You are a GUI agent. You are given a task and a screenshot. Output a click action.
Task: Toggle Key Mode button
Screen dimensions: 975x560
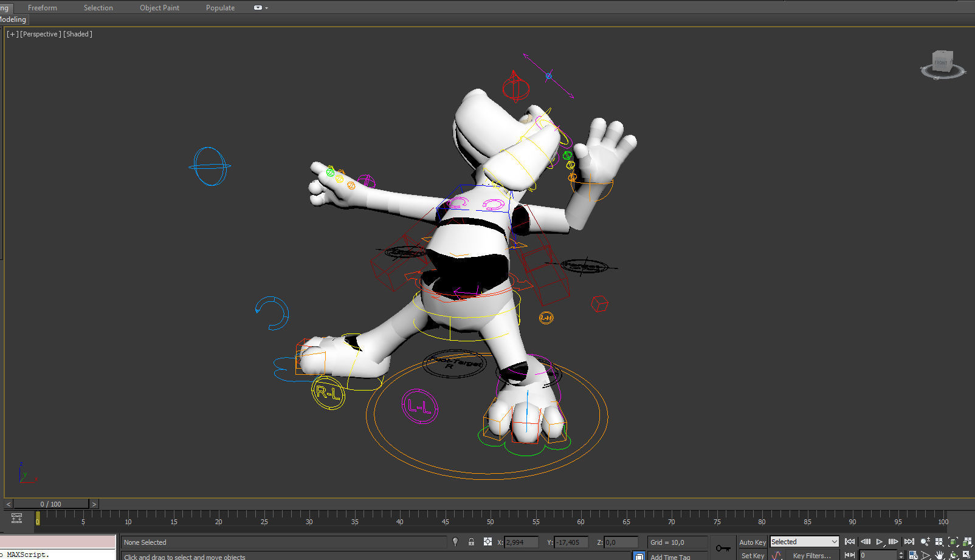pyautogui.click(x=850, y=555)
